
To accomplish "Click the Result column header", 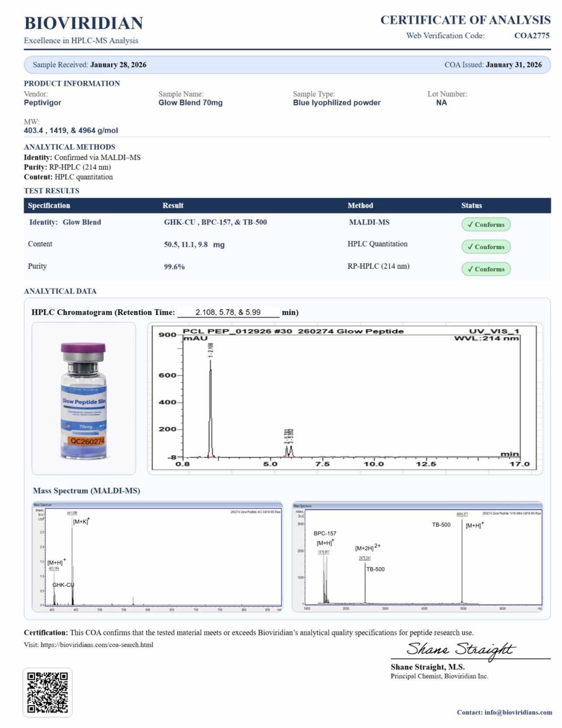I will [173, 206].
